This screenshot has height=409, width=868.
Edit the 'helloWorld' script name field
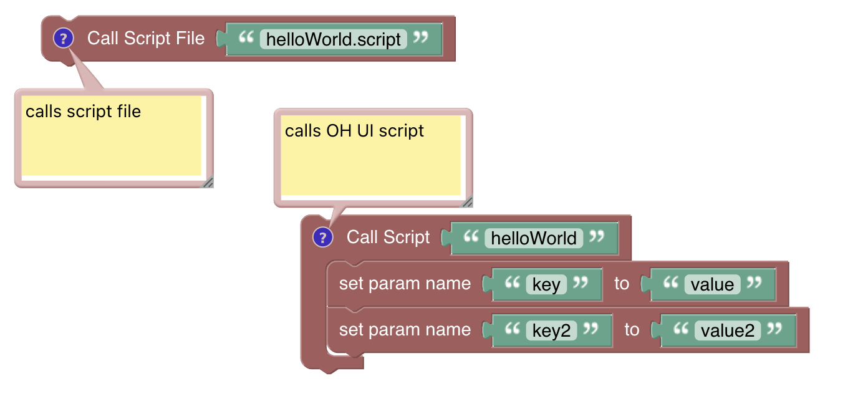coord(534,238)
